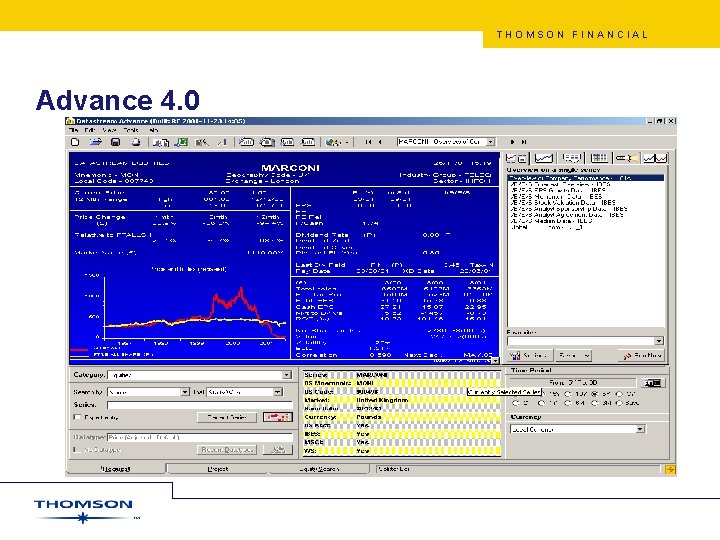Click the toolbar icon right after Print

pyautogui.click(x=161, y=143)
